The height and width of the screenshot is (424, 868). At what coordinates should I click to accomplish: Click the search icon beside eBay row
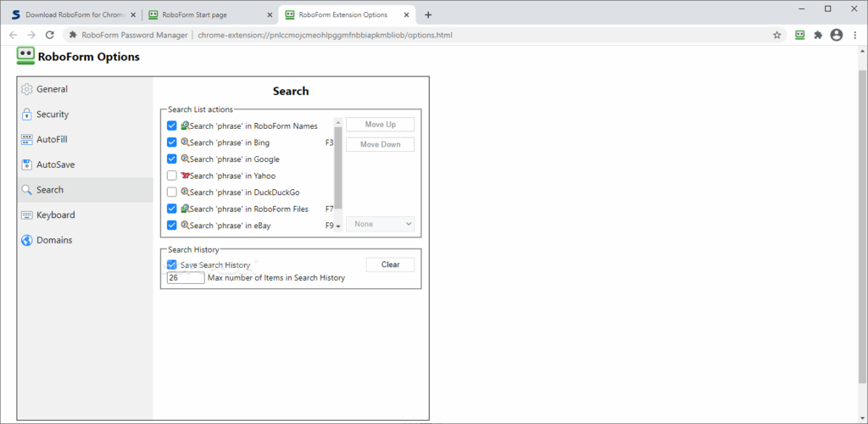click(x=185, y=226)
